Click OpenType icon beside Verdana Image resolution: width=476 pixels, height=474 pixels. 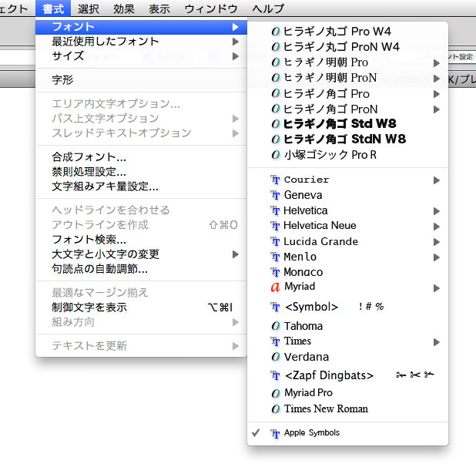[275, 357]
